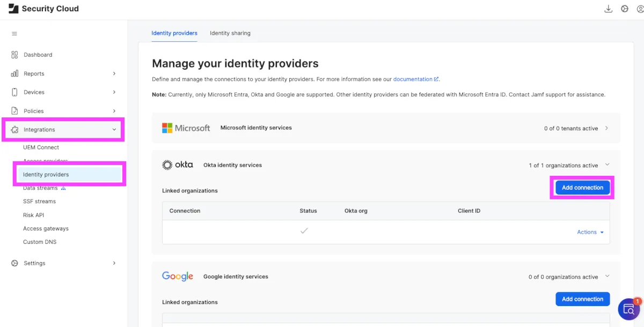Switch to the Identity sharing tab

pyautogui.click(x=230, y=33)
